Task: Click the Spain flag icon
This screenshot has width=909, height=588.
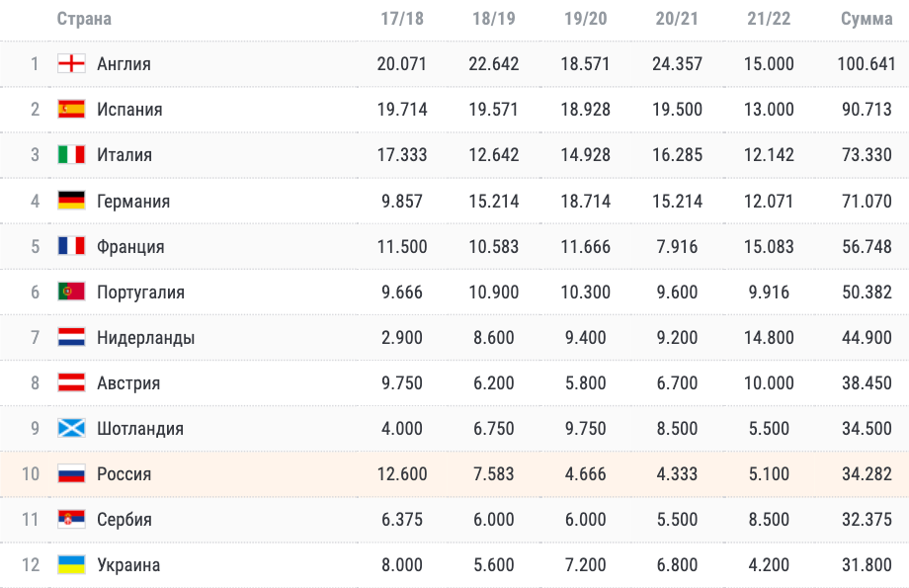Action: (71, 110)
